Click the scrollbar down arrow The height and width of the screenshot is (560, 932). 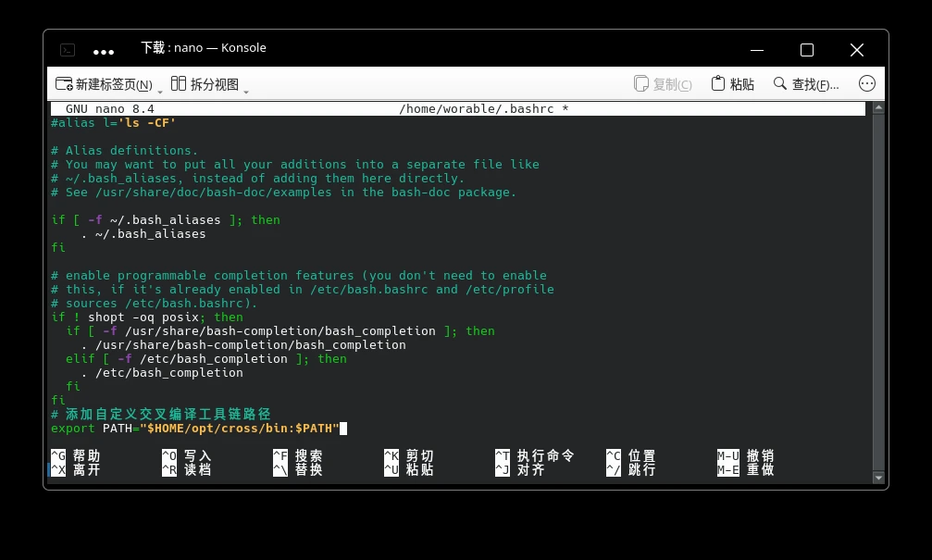[878, 478]
